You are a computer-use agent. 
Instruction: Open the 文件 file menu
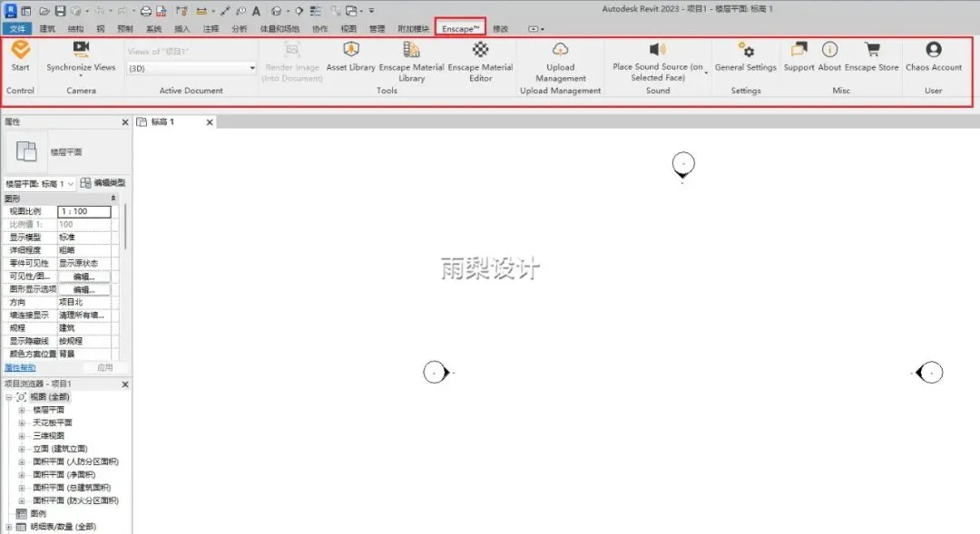17,29
